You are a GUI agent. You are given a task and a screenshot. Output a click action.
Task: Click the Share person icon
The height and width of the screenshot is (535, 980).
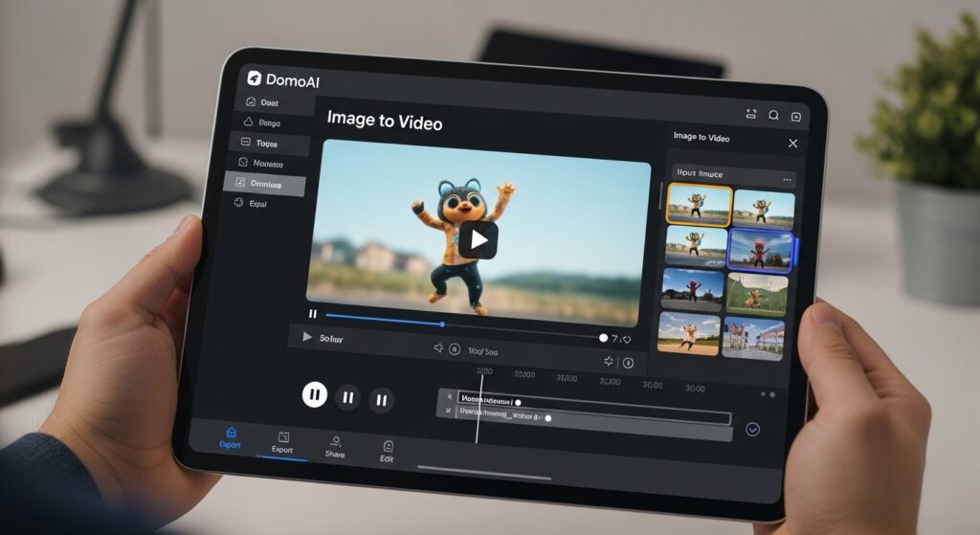click(x=335, y=442)
